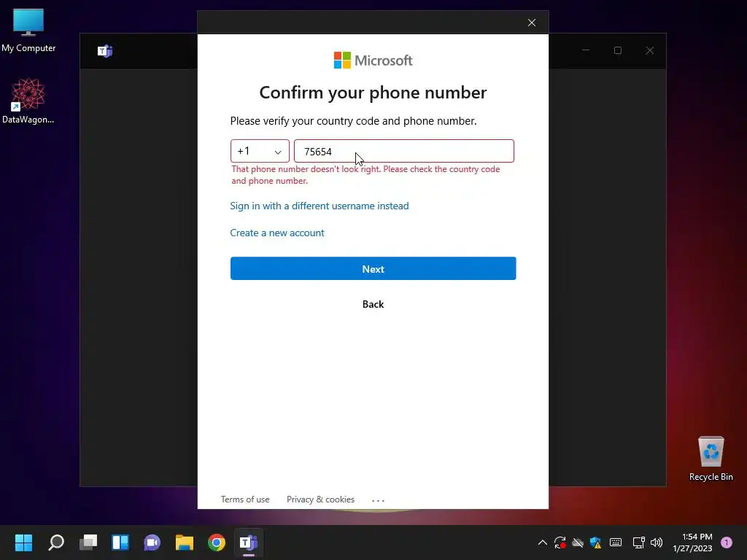Select the Recycle Bin desktop icon

coord(711,459)
